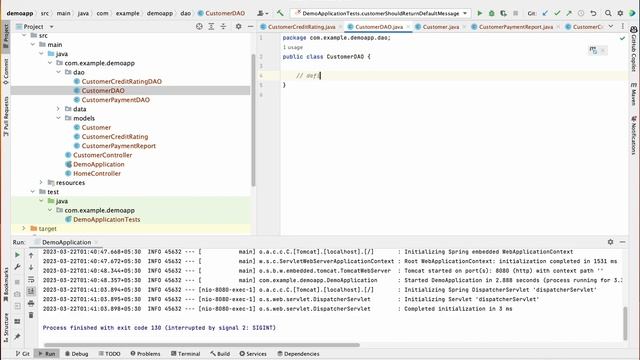Build project using the hammer icon
The image size is (640, 360).
click(x=280, y=13)
